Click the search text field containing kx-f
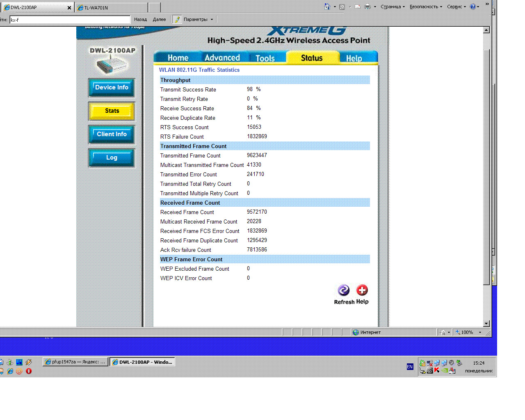Viewport: 525px width, 420px height. [70, 20]
